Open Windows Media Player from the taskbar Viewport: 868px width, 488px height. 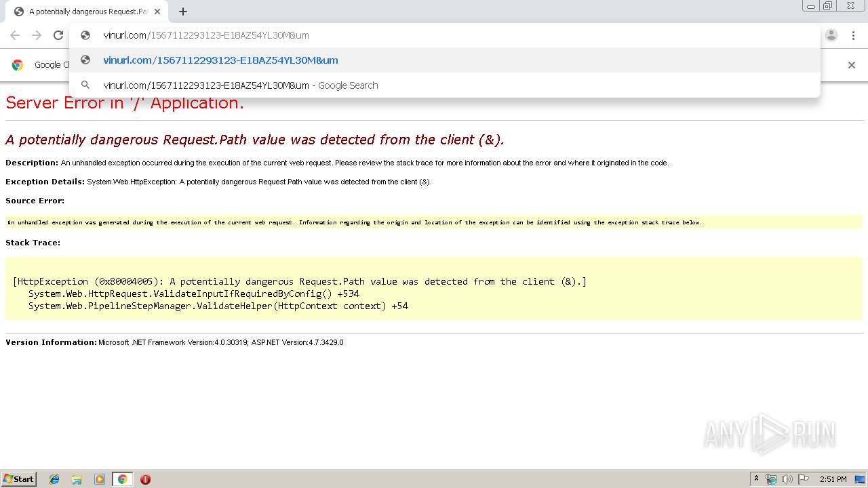[x=100, y=479]
